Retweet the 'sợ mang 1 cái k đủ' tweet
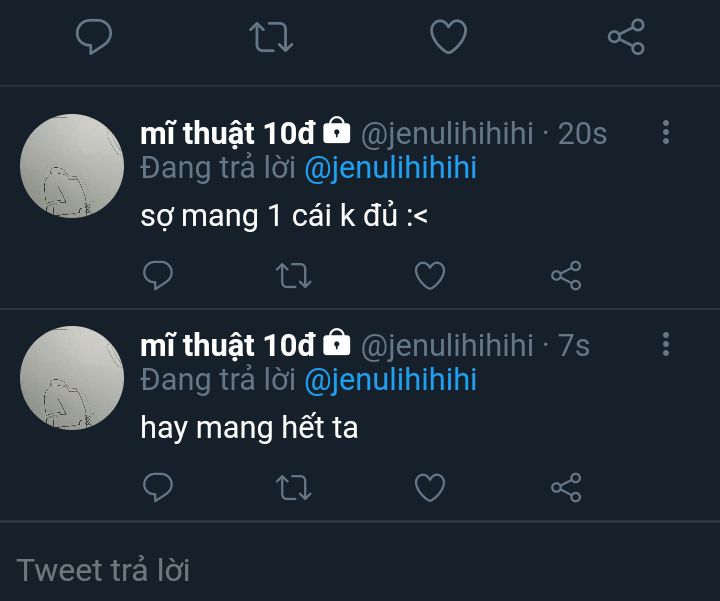 point(293,275)
